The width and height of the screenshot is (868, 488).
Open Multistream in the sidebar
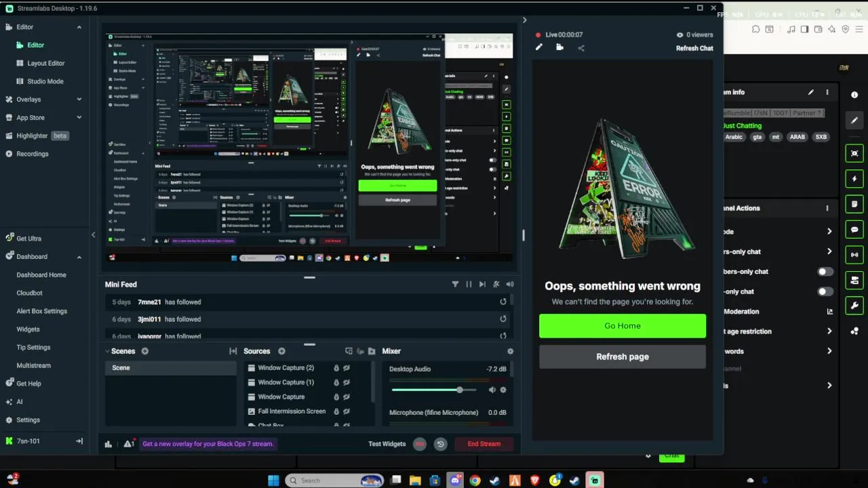(34, 365)
